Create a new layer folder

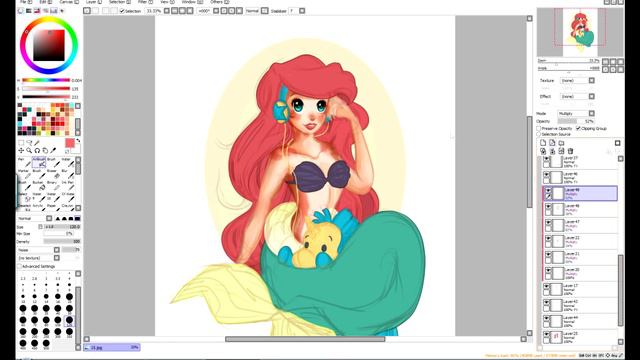[x=562, y=143]
